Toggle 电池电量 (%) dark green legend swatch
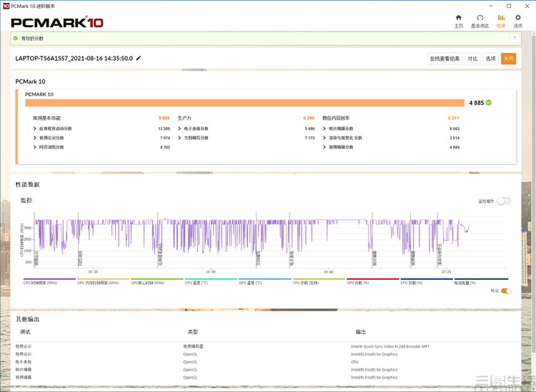Screen dimensions: 536x392 pos(481,279)
